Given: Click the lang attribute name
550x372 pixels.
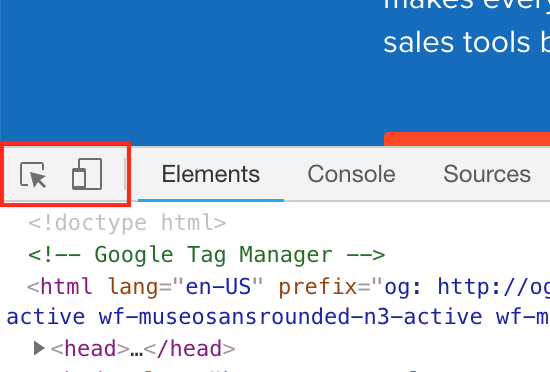Looking at the screenshot, I should coord(133,286).
